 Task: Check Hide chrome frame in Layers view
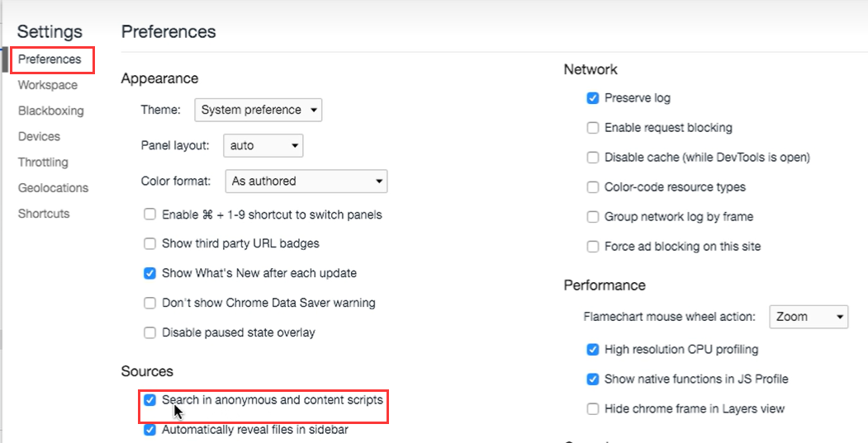tap(593, 409)
